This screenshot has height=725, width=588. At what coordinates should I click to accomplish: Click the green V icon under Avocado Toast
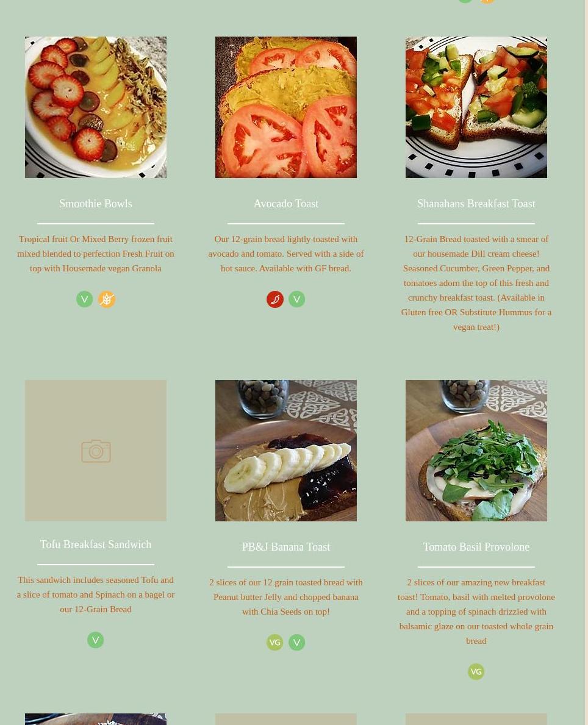click(x=296, y=299)
